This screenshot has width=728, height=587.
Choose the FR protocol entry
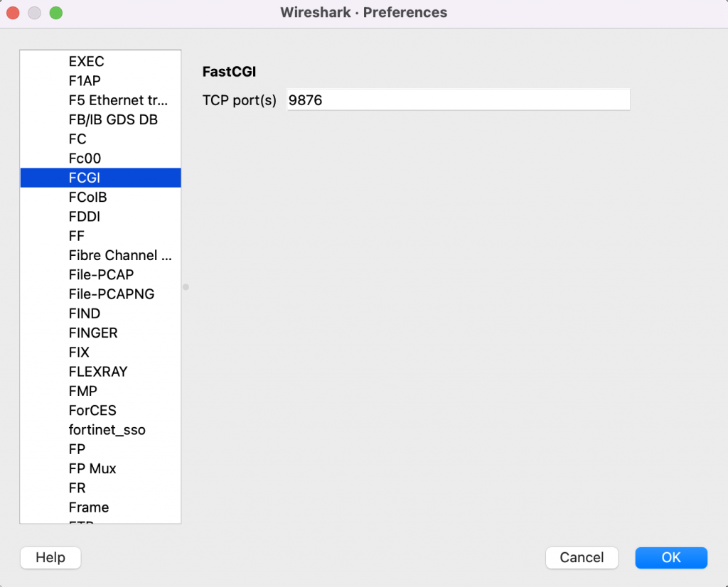[x=101, y=488]
